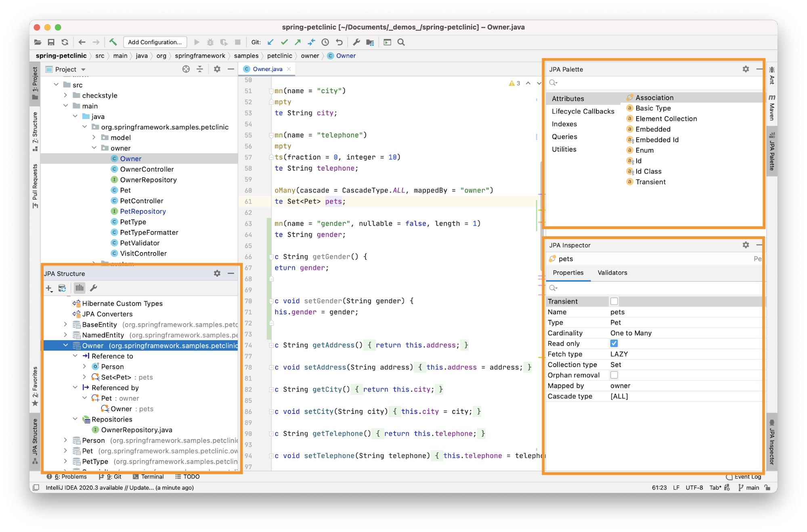
Task: Select Basic Type in JPA Palette
Action: coord(653,108)
